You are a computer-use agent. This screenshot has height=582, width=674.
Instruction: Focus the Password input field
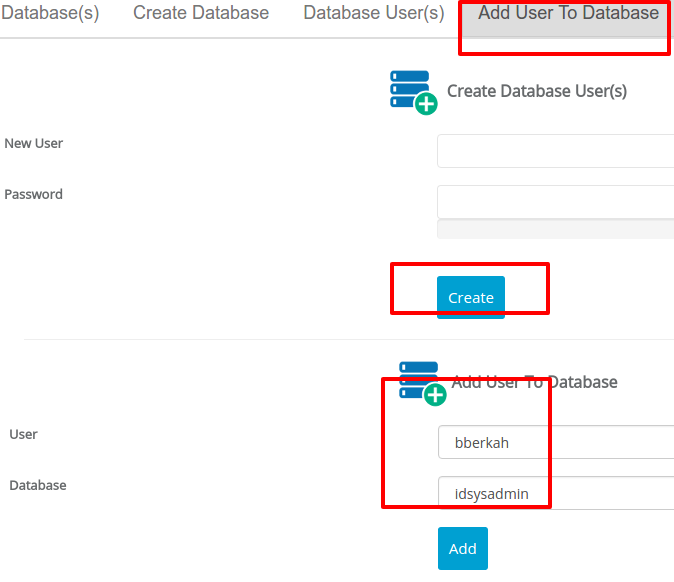coord(555,202)
